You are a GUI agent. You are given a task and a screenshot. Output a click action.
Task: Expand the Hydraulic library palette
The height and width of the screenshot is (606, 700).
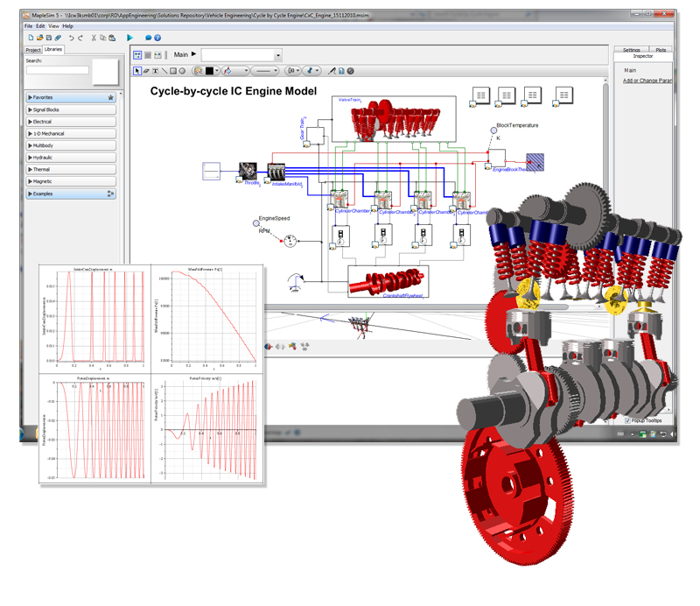click(x=70, y=158)
